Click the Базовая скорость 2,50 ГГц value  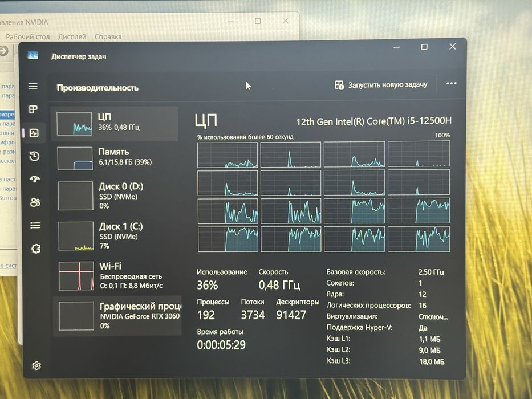(431, 272)
